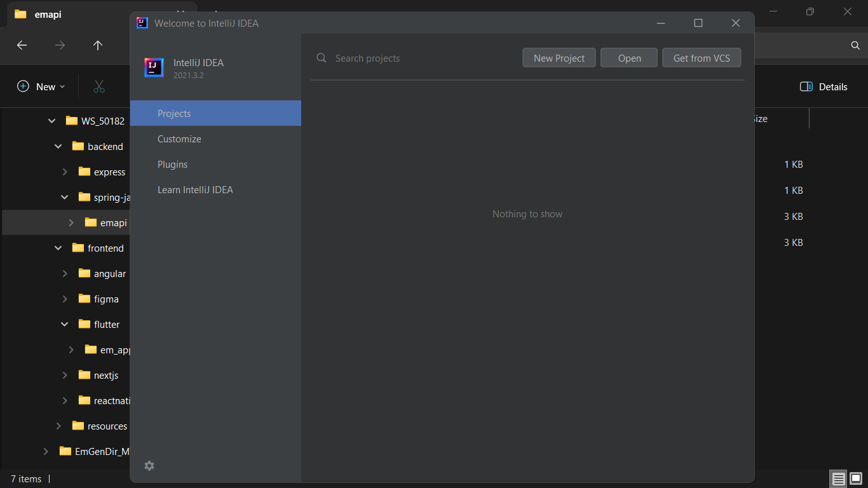Click the Cut scissors icon in File Explorer
This screenshot has height=488, width=868.
[99, 86]
